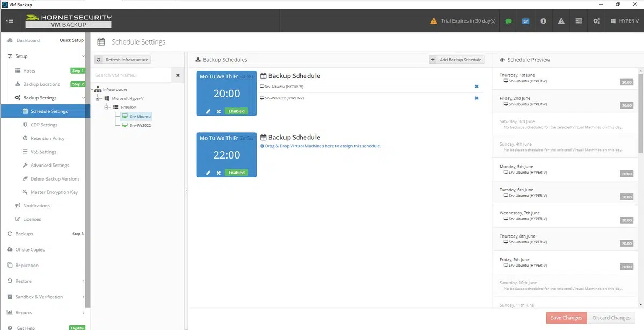Click the 22:00 time on second schedule card
The image size is (644, 330).
click(x=226, y=155)
